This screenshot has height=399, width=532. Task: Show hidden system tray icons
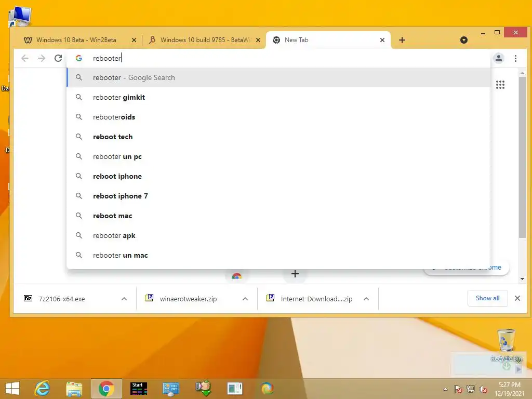pyautogui.click(x=445, y=389)
